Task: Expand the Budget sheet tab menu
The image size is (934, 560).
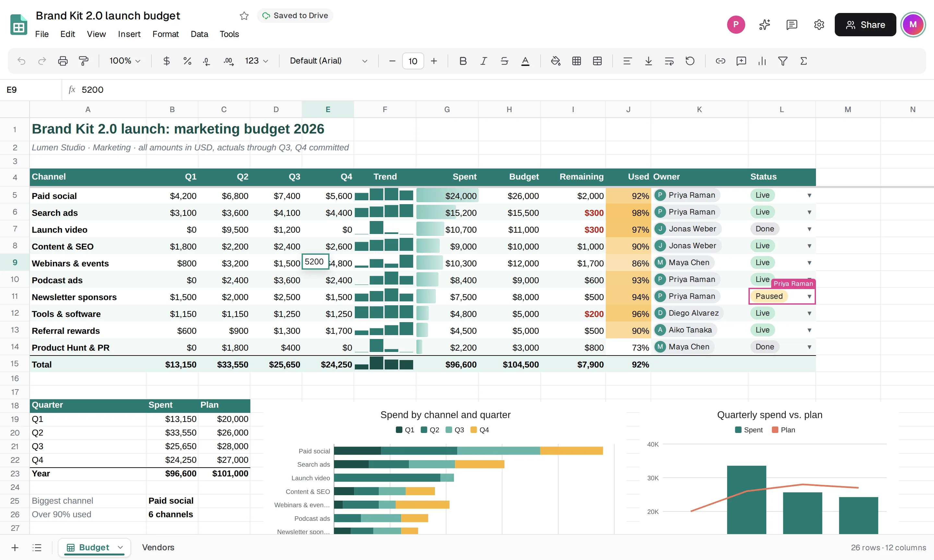Action: 120,547
